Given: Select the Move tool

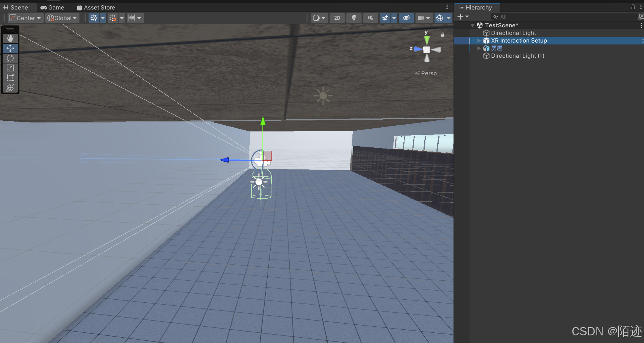Looking at the screenshot, I should point(10,48).
